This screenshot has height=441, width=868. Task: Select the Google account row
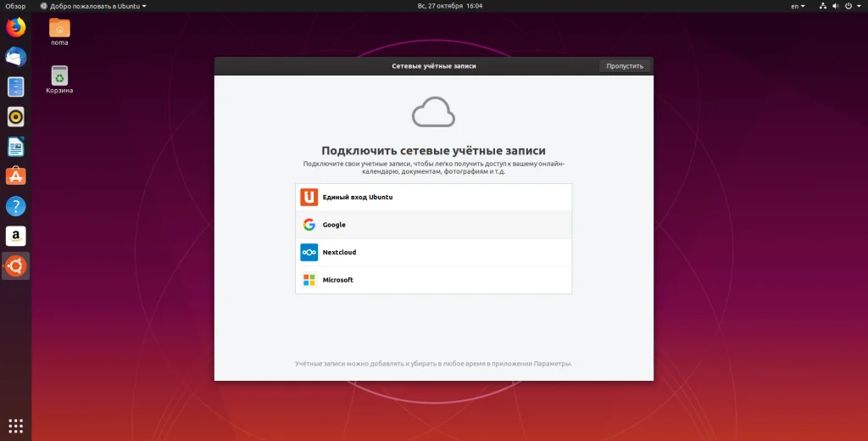433,225
